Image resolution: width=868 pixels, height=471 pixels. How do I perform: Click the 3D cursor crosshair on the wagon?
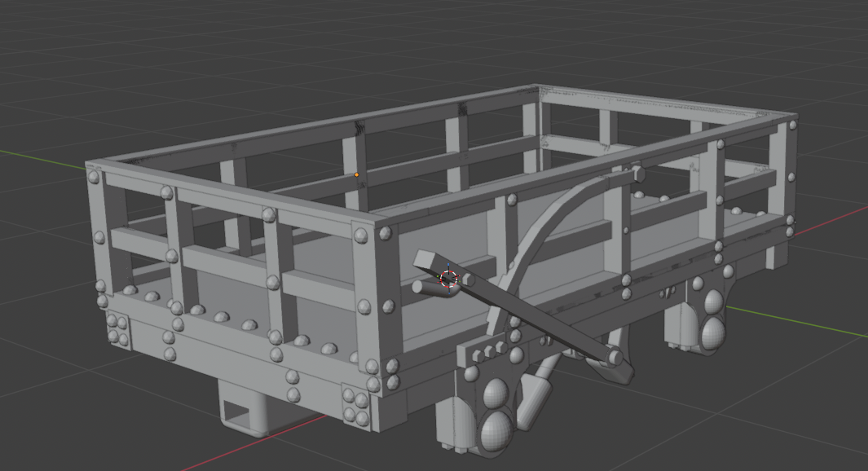point(449,279)
